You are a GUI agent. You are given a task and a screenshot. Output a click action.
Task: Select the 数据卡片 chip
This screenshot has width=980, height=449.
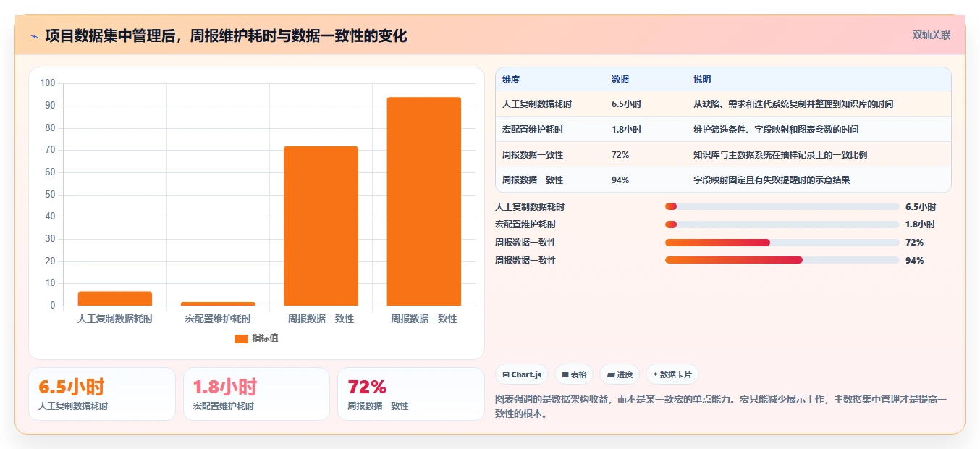pyautogui.click(x=672, y=374)
